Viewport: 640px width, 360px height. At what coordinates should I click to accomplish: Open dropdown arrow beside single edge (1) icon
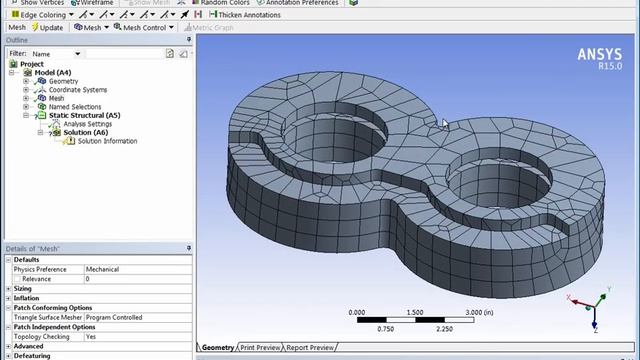(x=112, y=15)
